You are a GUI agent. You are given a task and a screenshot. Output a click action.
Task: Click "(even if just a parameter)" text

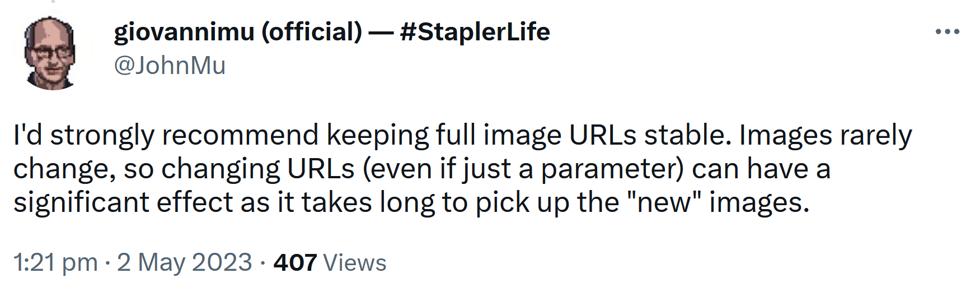pos(523,169)
